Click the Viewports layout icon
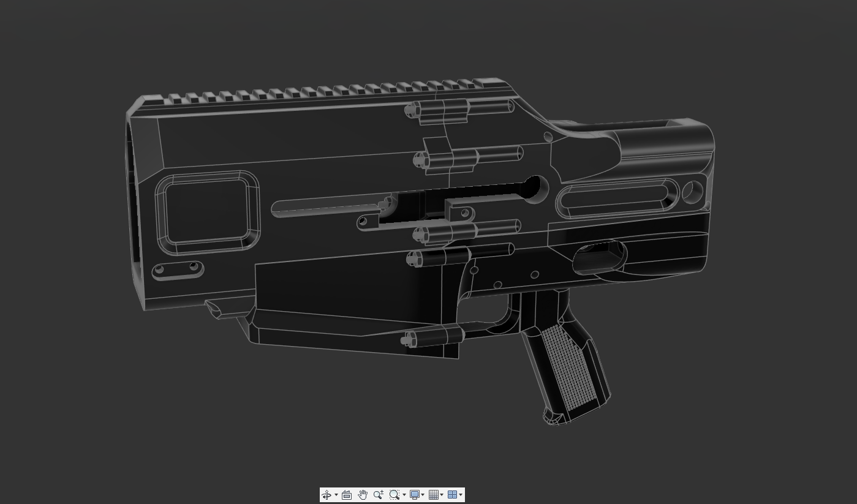Screen dimensions: 857x504 tap(452, 495)
